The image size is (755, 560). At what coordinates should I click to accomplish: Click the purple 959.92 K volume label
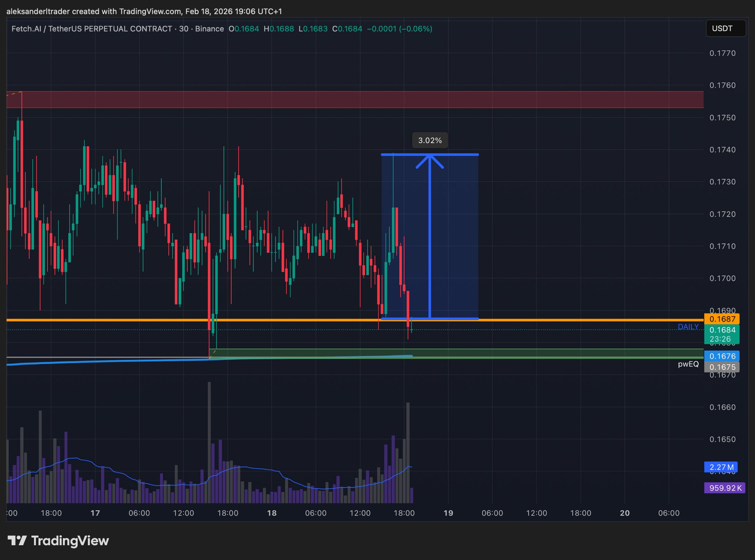pyautogui.click(x=724, y=488)
